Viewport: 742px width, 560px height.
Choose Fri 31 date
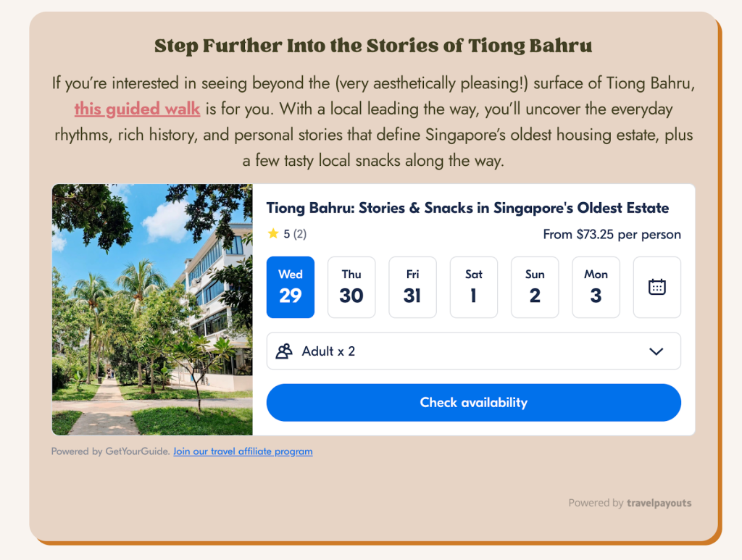[412, 287]
